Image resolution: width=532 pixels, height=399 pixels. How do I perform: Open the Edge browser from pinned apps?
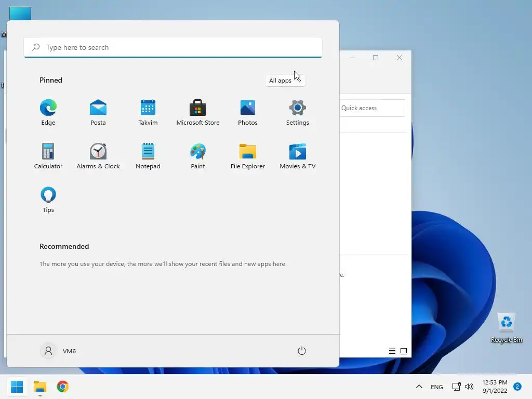[48, 113]
